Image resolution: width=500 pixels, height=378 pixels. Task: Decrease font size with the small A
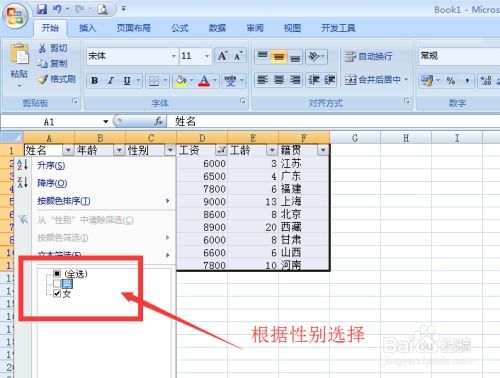[x=238, y=56]
